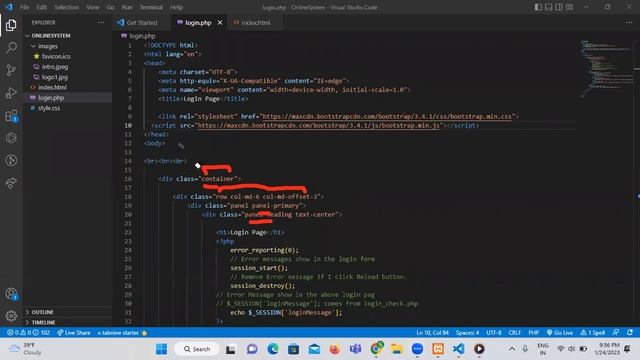This screenshot has height=360, width=640.
Task: Open the Explorer view in activity bar
Action: pyautogui.click(x=11, y=25)
